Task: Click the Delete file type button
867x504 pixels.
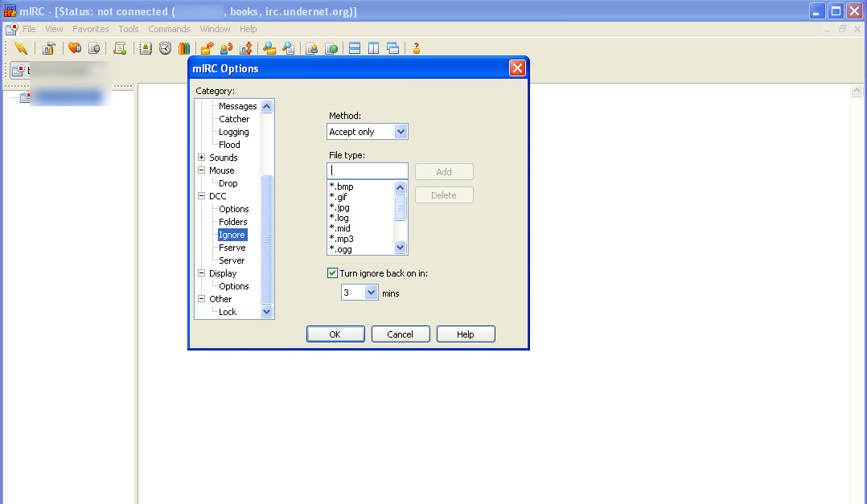Action: point(444,195)
